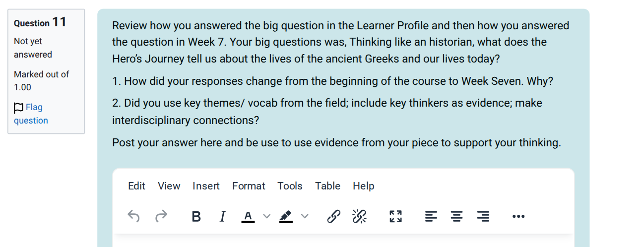Toggle fullscreen editor mode
Screen dimensions: 644x247
click(x=395, y=216)
